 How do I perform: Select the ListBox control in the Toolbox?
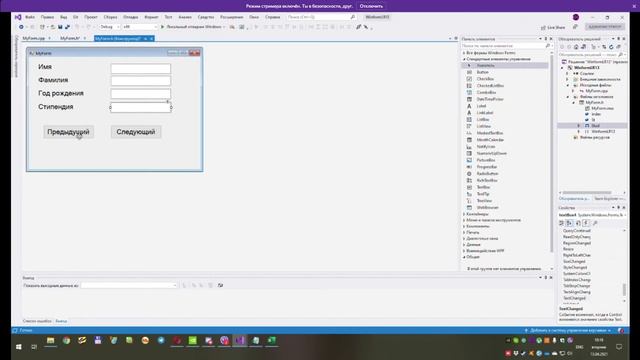pos(504,120)
